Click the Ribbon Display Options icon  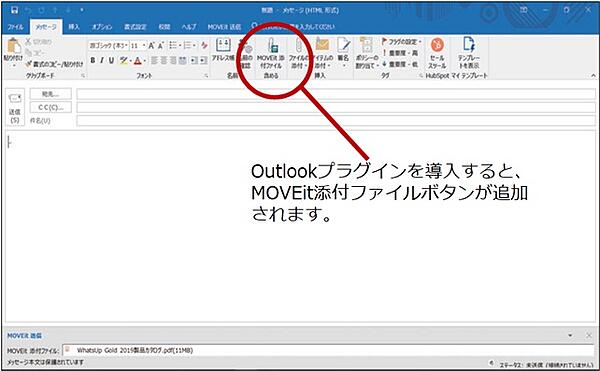click(x=523, y=10)
